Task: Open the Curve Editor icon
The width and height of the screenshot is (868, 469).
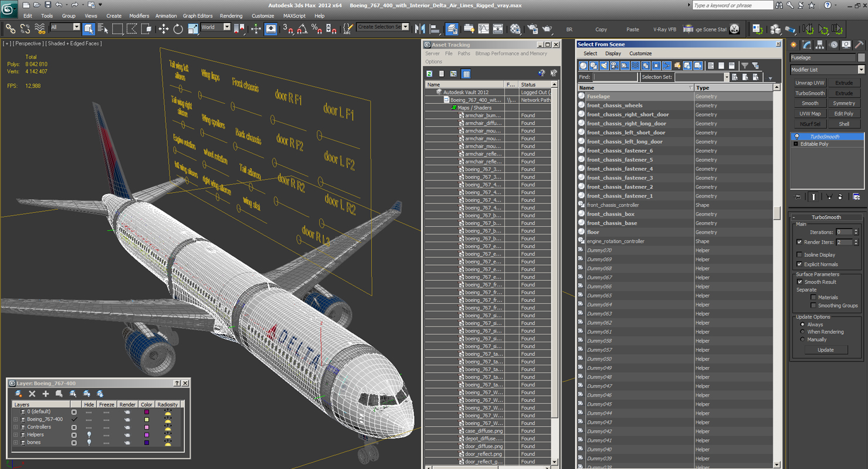Action: tap(483, 28)
